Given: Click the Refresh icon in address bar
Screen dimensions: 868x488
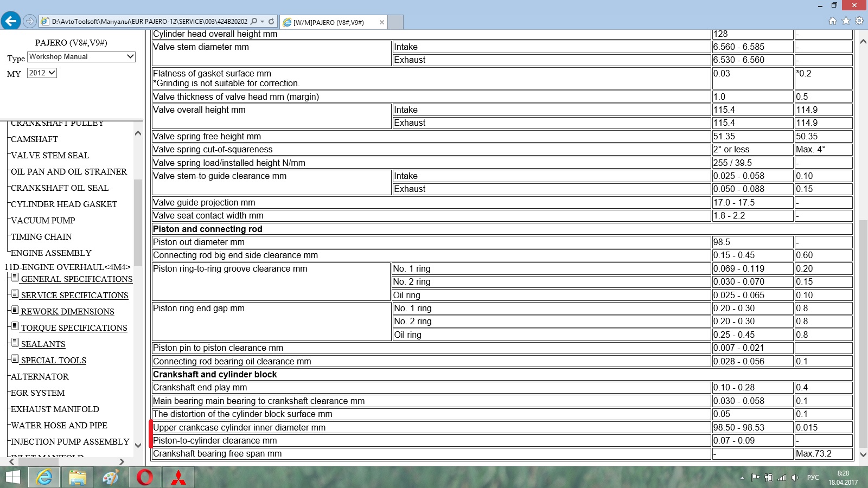Looking at the screenshot, I should click(x=271, y=22).
